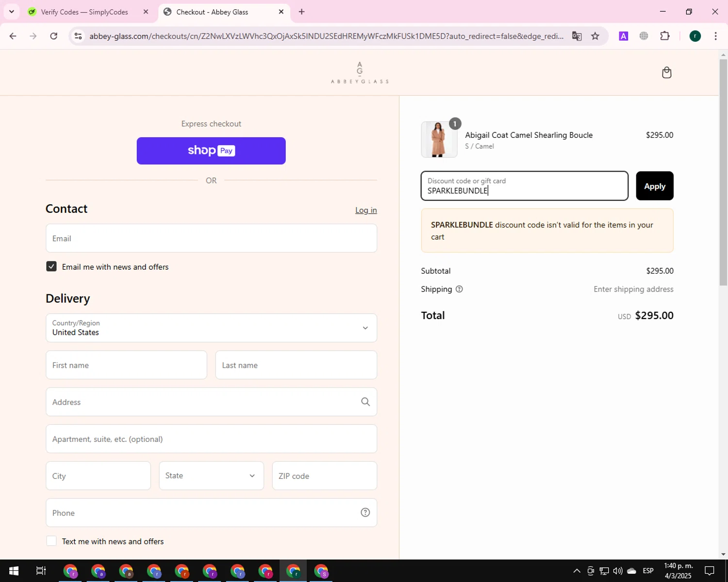728x582 pixels.
Task: Click the globe extension icon in toolbar
Action: (x=644, y=36)
